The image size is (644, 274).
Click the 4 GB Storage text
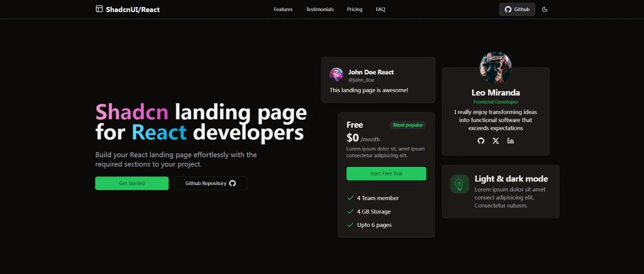374,212
